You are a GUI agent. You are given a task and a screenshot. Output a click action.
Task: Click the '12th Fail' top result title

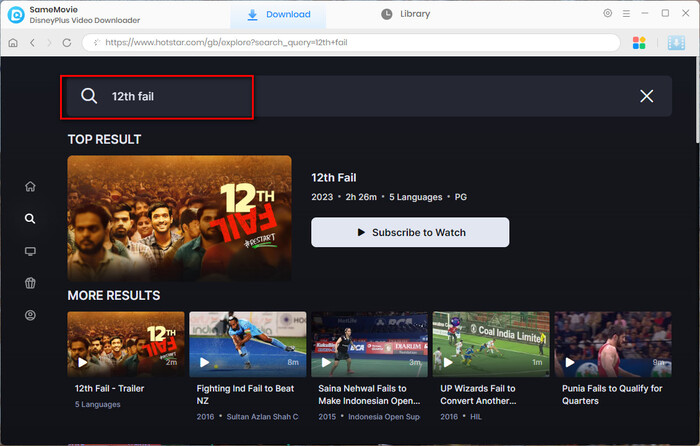pyautogui.click(x=333, y=178)
